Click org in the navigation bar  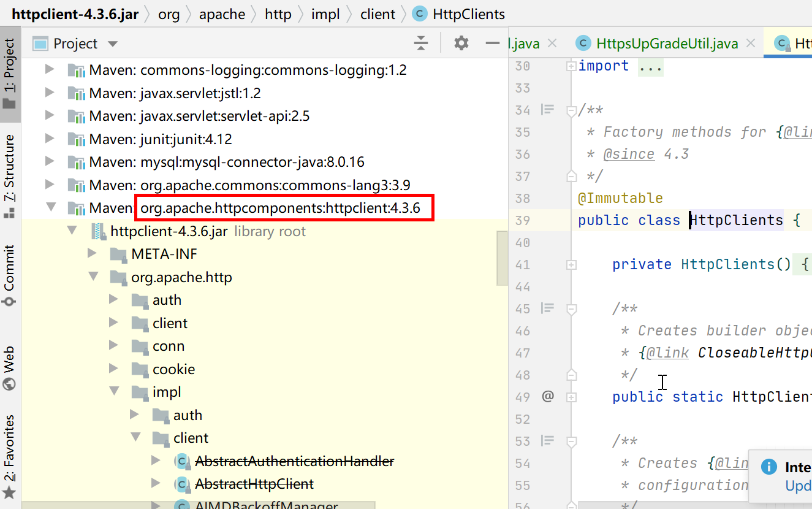pos(169,13)
